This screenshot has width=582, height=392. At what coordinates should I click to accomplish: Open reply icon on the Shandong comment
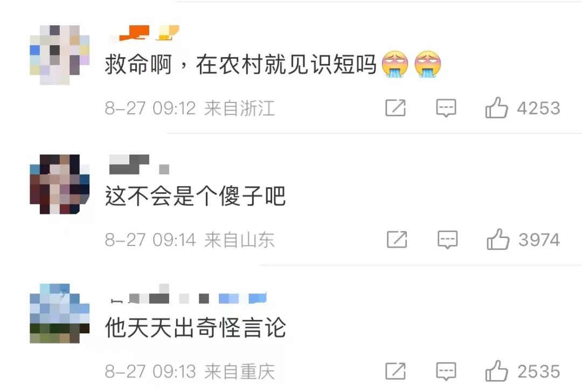pos(447,240)
